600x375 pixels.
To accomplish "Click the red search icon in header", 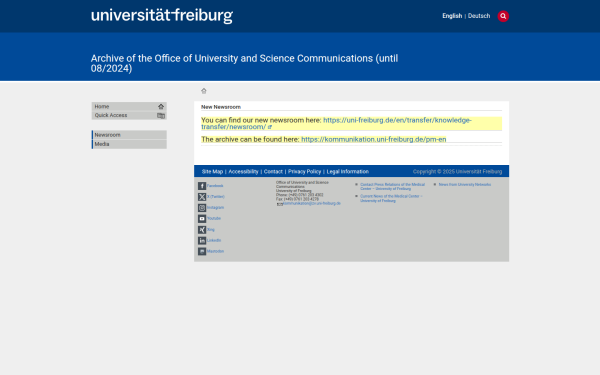I will click(x=503, y=16).
